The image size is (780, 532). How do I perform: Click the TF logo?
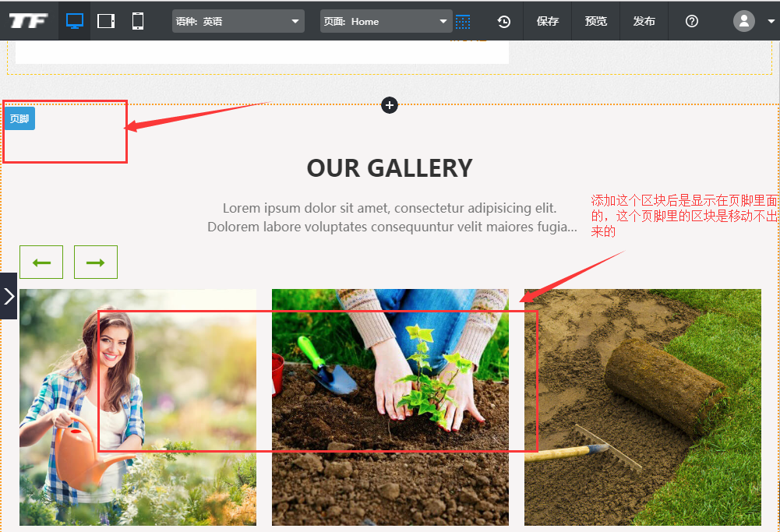(29, 21)
